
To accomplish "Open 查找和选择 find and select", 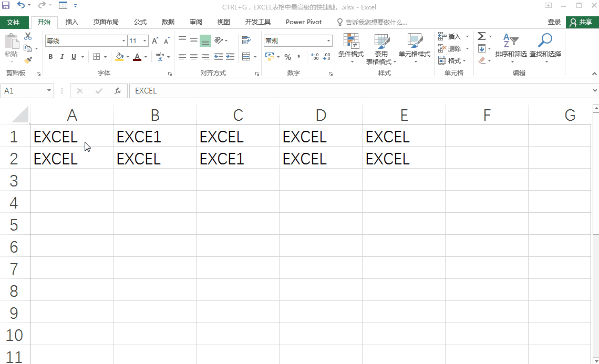I will [x=545, y=48].
